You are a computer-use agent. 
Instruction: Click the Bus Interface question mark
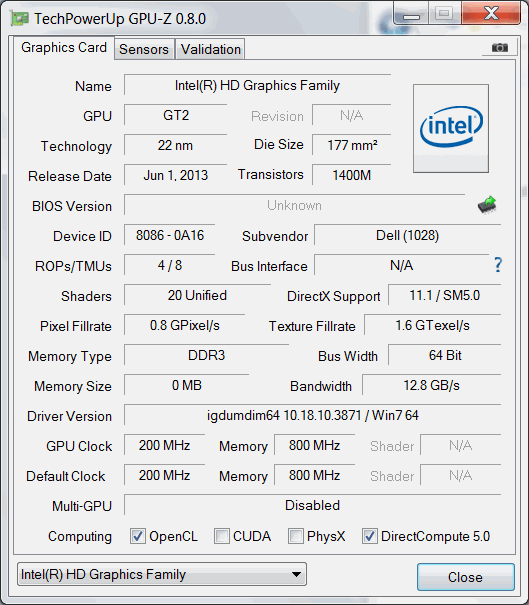pyautogui.click(x=498, y=265)
